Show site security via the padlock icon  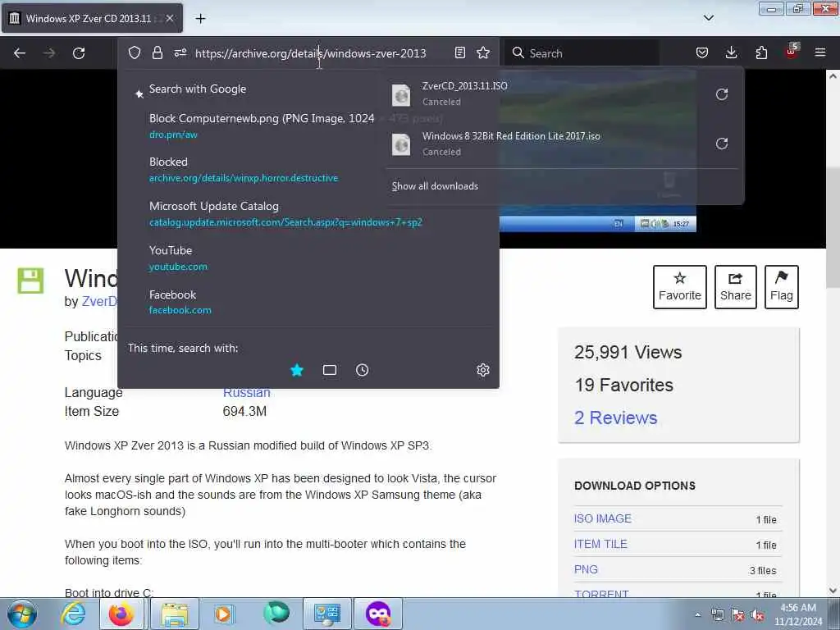(x=157, y=52)
